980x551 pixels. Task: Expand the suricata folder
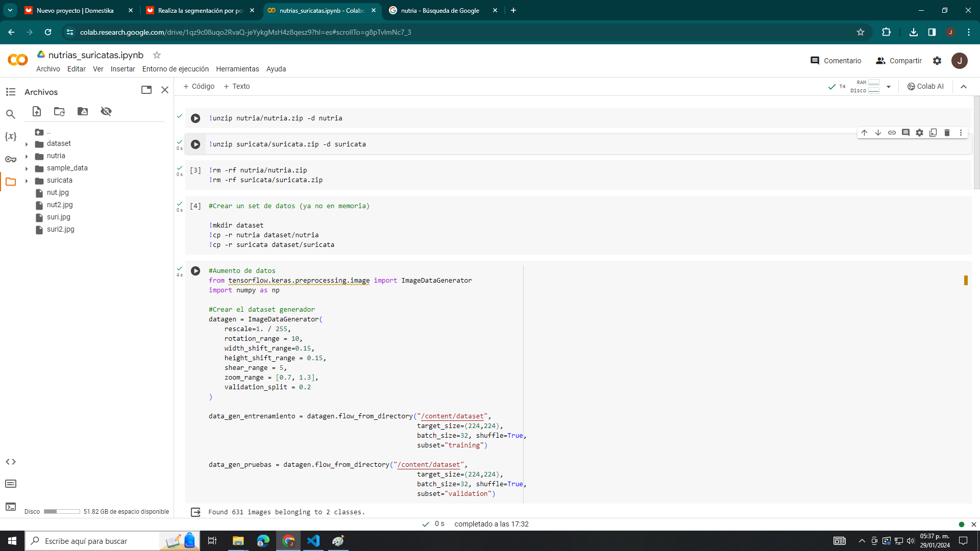coord(27,181)
